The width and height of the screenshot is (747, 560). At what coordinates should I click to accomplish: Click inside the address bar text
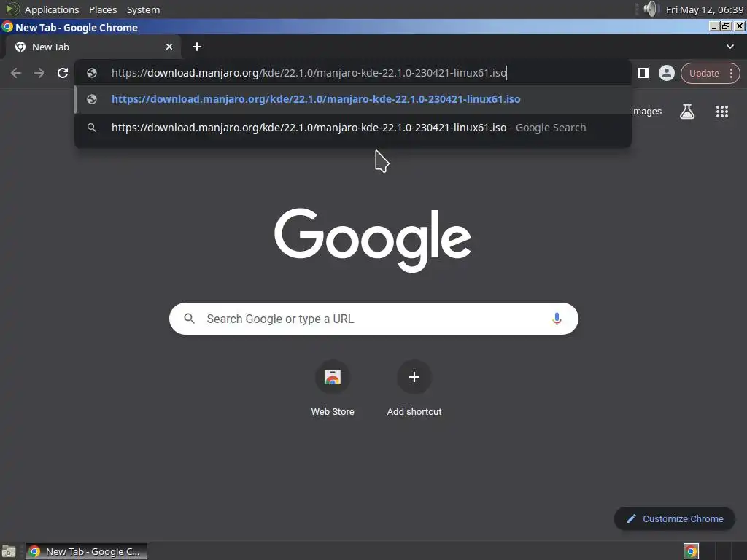click(x=309, y=73)
